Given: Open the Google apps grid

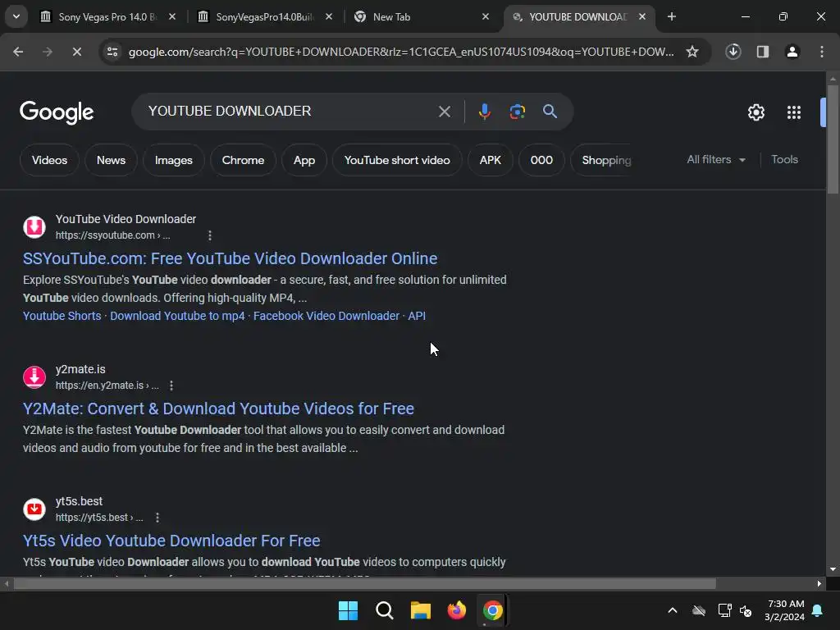Looking at the screenshot, I should [793, 112].
